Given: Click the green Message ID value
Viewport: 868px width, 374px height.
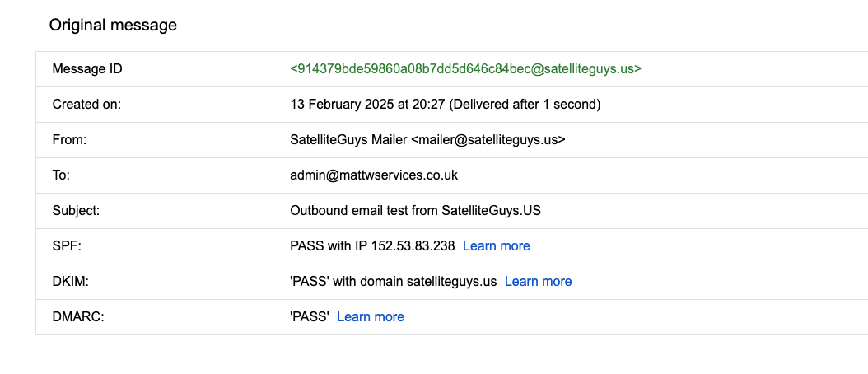Looking at the screenshot, I should pos(465,69).
